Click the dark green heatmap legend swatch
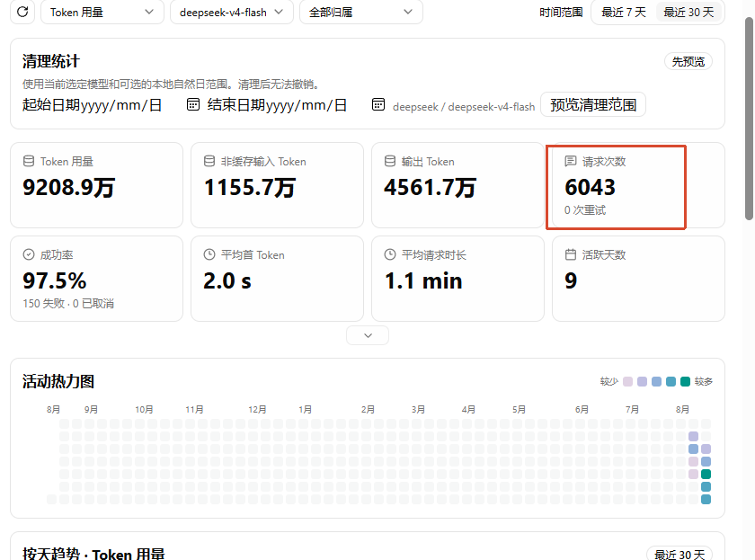 click(x=685, y=382)
